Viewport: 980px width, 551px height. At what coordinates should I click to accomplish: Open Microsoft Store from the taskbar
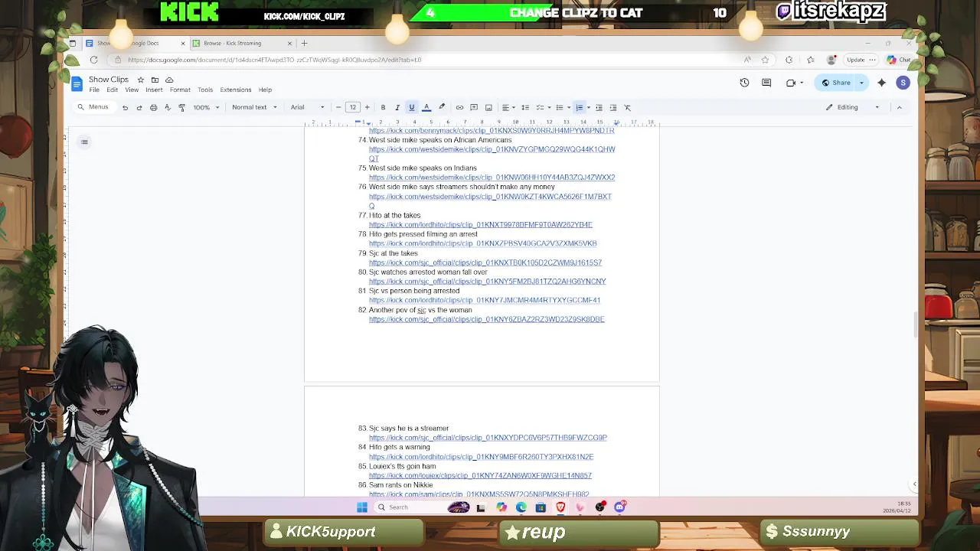point(541,507)
